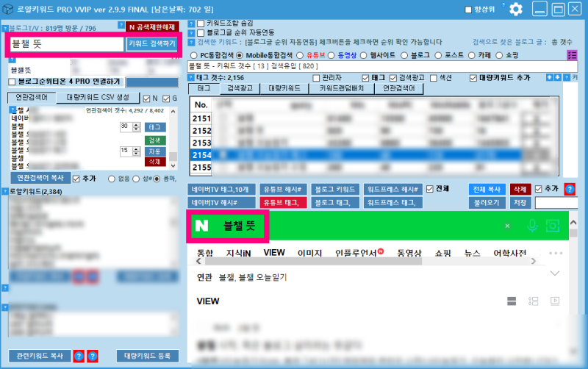The width and height of the screenshot is (588, 369).
Task: Click help icon beside 키워드조합 숨김
Action: point(191,24)
